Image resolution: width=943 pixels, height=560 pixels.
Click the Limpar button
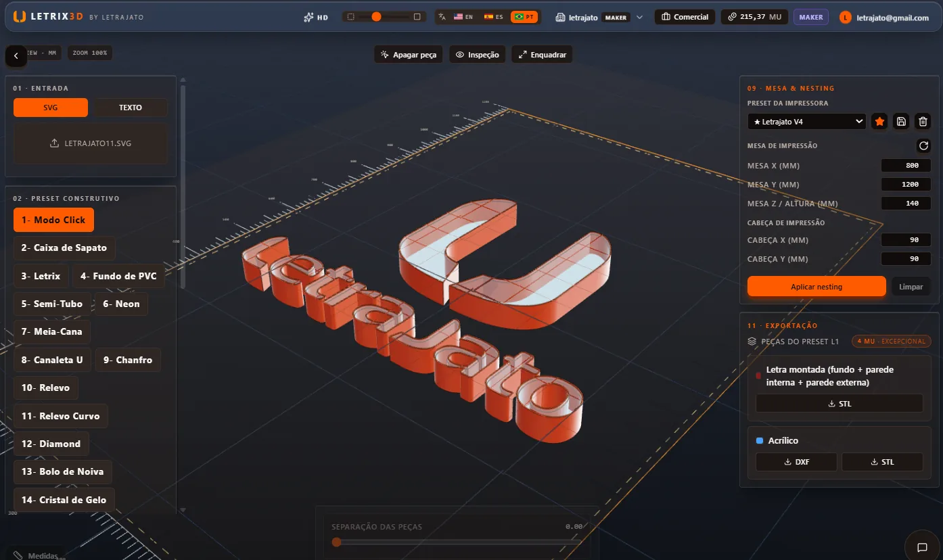[x=911, y=287]
